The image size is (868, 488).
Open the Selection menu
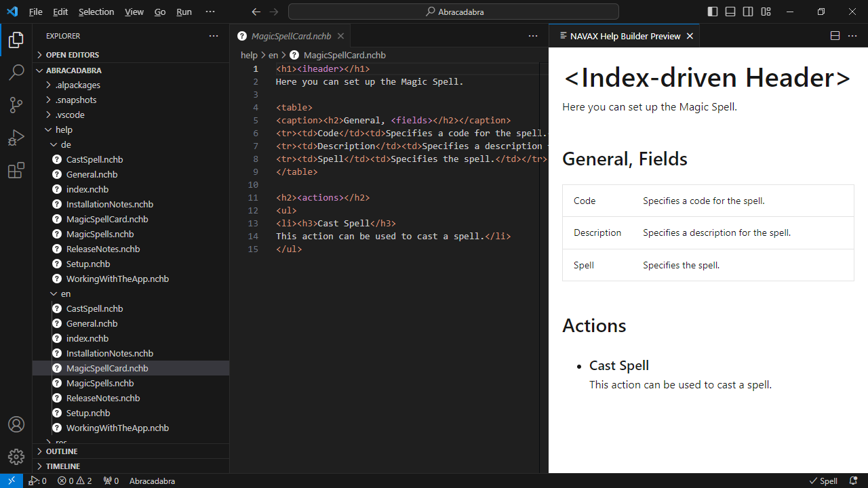(x=96, y=12)
